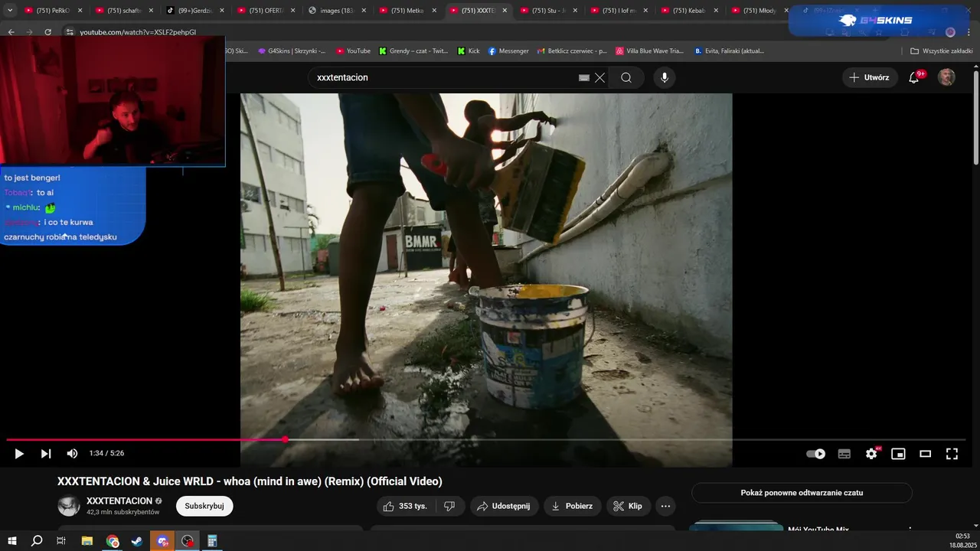Screen dimensions: 980x551
Task: Open the Windows Start menu
Action: [x=11, y=541]
